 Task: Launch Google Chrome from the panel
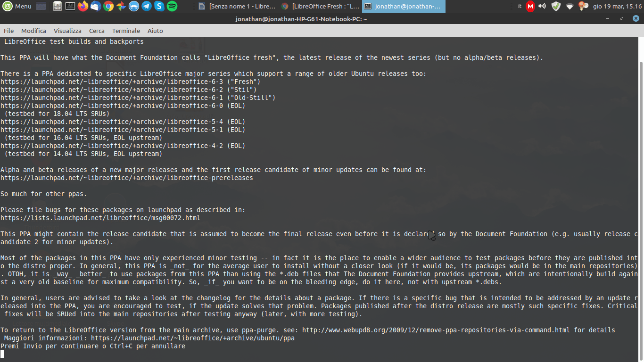[x=108, y=6]
